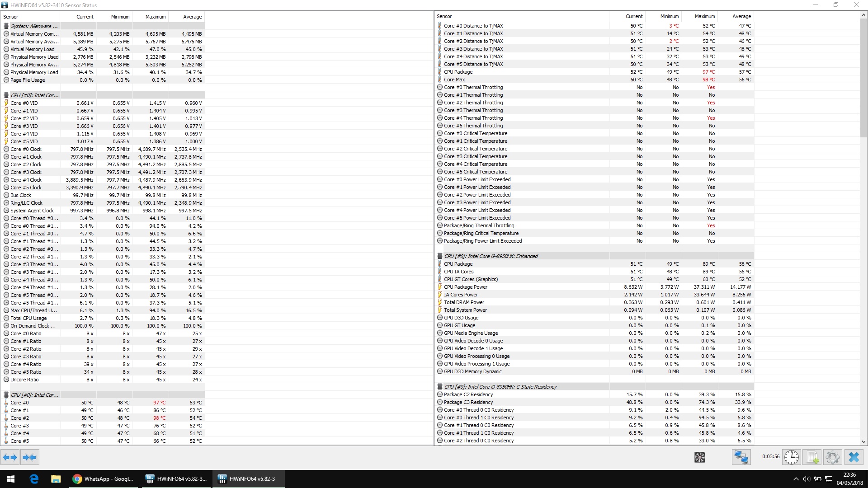Select Core #0 Distance to TjMAX row
The image size is (868, 488).
coord(594,26)
